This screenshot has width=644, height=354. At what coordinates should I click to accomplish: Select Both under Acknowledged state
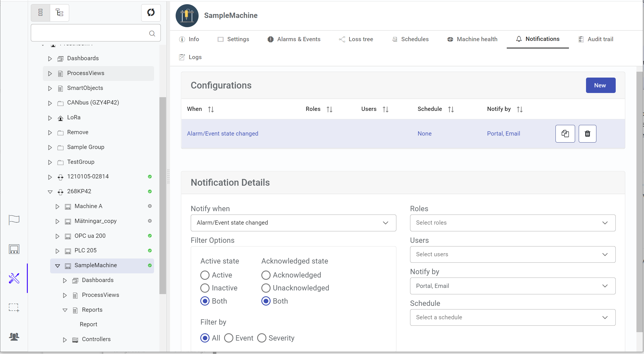(266, 301)
